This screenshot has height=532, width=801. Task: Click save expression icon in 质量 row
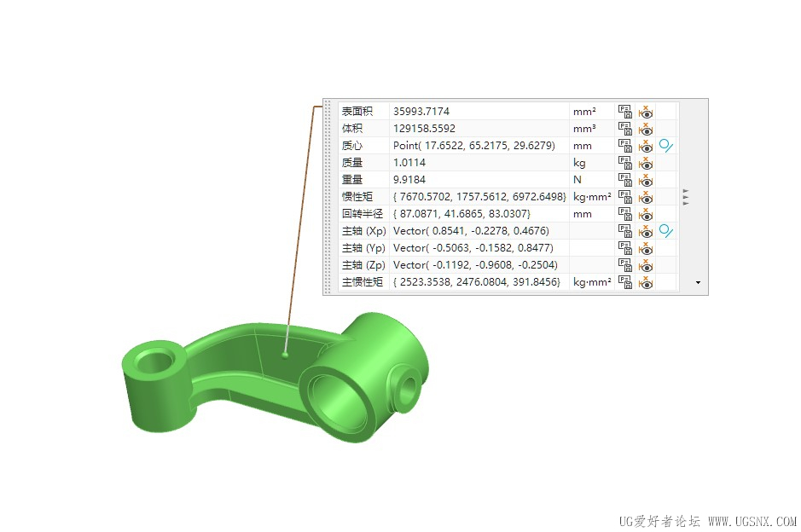point(624,162)
